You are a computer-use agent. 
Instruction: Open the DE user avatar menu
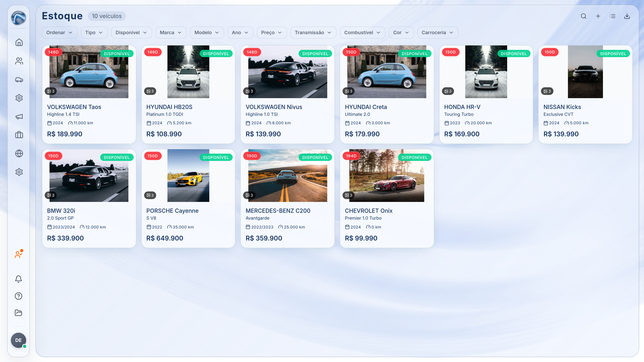click(x=19, y=340)
